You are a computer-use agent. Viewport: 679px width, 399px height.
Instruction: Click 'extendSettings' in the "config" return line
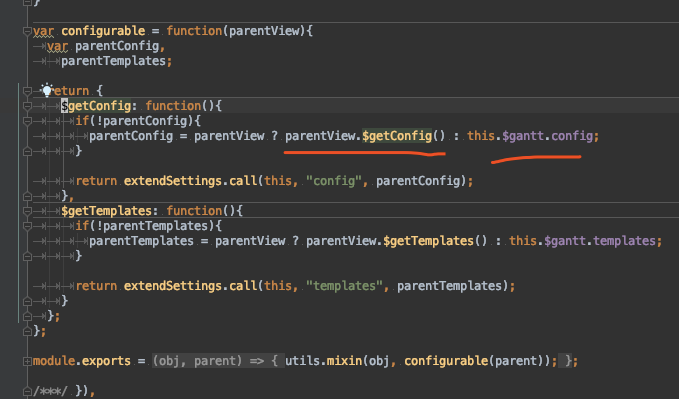tap(173, 181)
